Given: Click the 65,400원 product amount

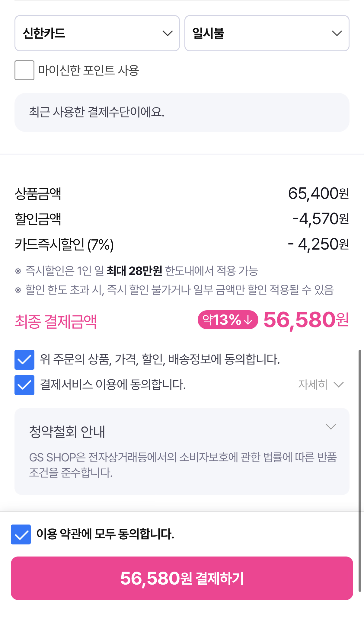Looking at the screenshot, I should (x=318, y=193).
